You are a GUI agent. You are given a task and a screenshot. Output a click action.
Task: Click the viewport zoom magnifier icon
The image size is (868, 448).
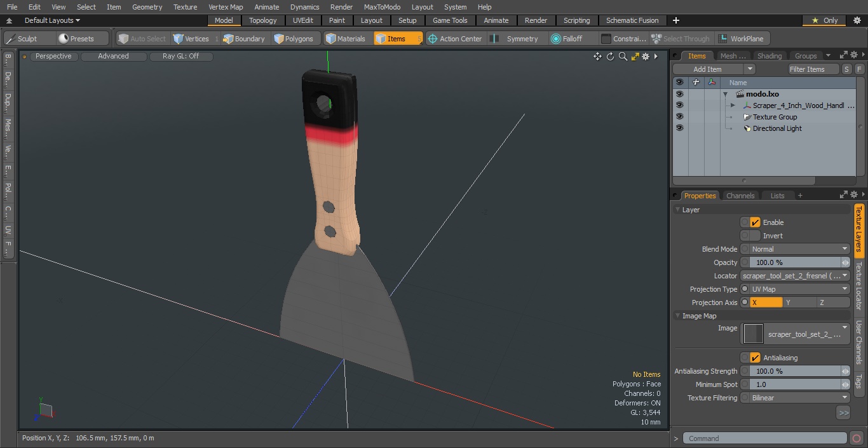(x=623, y=57)
